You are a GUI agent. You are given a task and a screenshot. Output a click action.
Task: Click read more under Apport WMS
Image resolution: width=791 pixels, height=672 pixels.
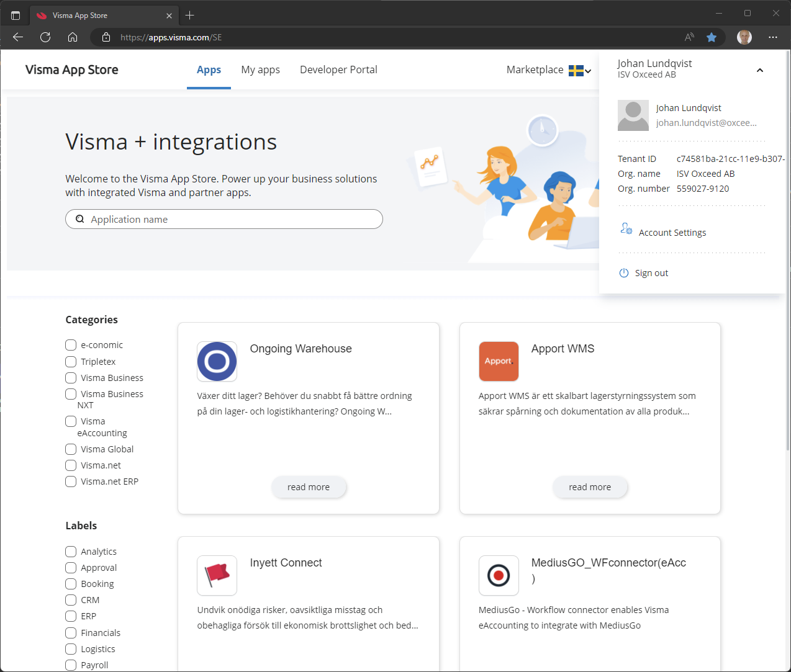tap(589, 487)
